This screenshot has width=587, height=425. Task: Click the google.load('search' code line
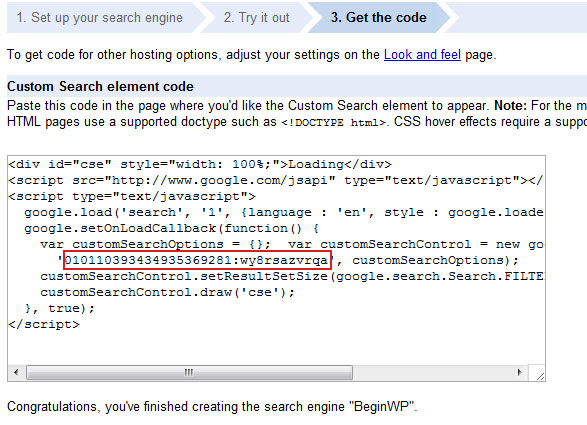tap(284, 212)
